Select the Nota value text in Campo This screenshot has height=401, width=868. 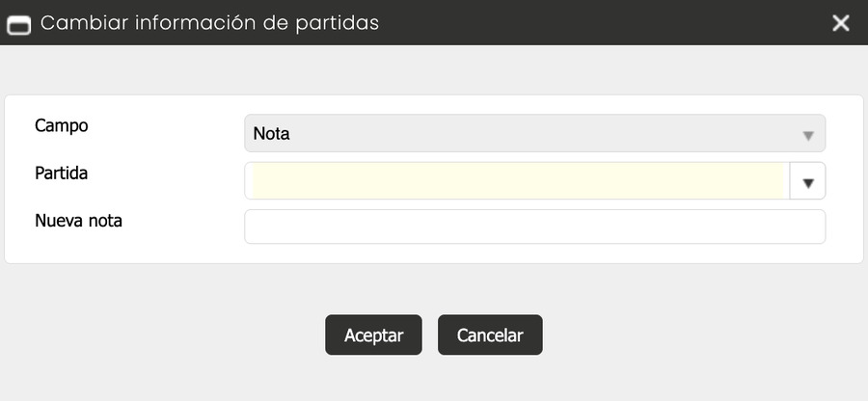pyautogui.click(x=271, y=134)
